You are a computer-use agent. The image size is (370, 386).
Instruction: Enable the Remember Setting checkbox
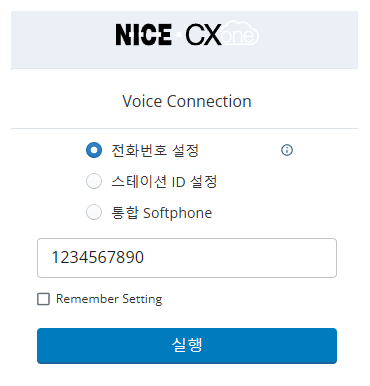(43, 299)
